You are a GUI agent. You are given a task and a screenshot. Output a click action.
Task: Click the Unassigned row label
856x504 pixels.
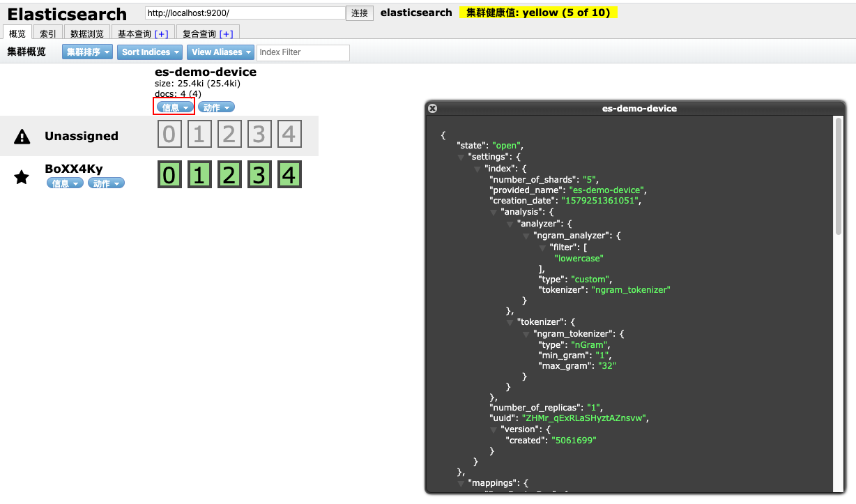(x=82, y=136)
